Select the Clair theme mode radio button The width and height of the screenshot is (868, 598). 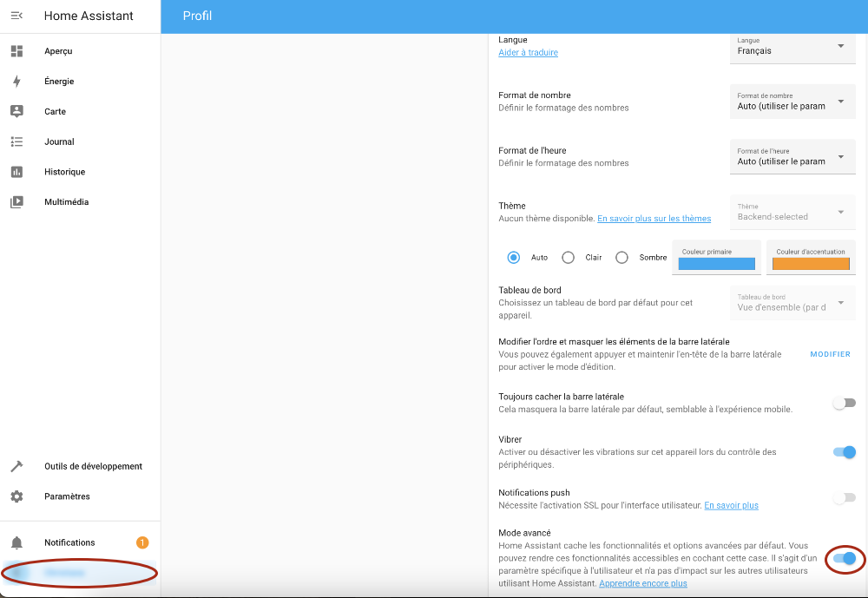click(568, 258)
